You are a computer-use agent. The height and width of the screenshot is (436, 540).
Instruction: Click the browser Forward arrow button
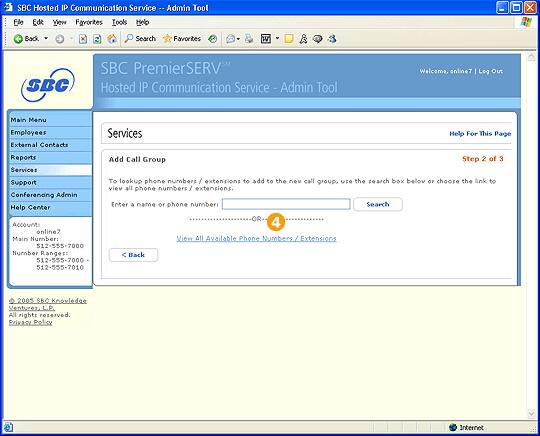pyautogui.click(x=60, y=39)
